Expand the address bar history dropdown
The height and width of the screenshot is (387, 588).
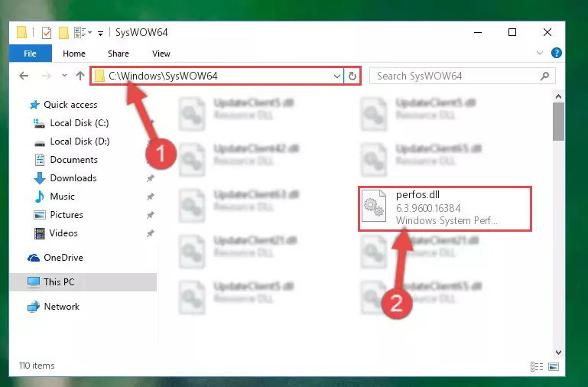point(336,76)
